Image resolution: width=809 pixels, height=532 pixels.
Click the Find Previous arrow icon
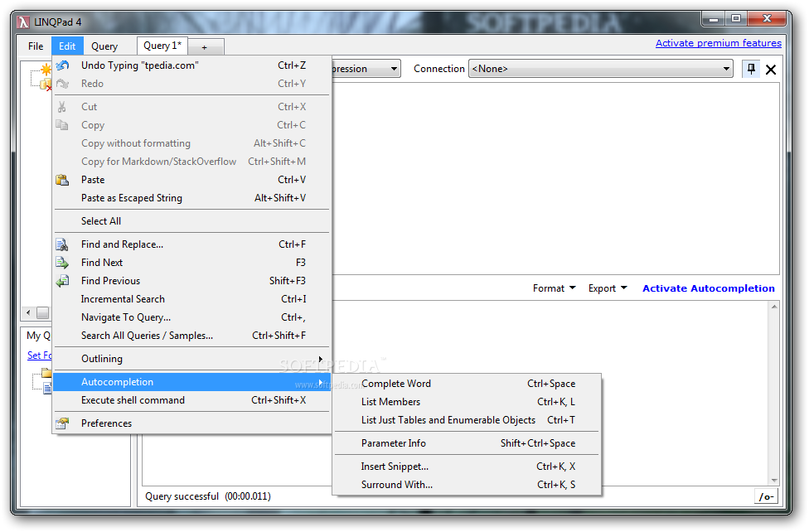pyautogui.click(x=62, y=281)
